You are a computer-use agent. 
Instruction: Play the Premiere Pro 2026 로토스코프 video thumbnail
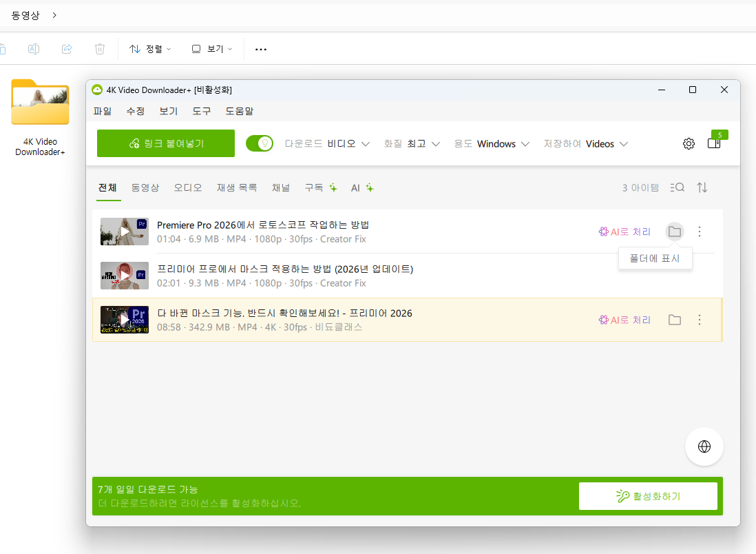125,232
